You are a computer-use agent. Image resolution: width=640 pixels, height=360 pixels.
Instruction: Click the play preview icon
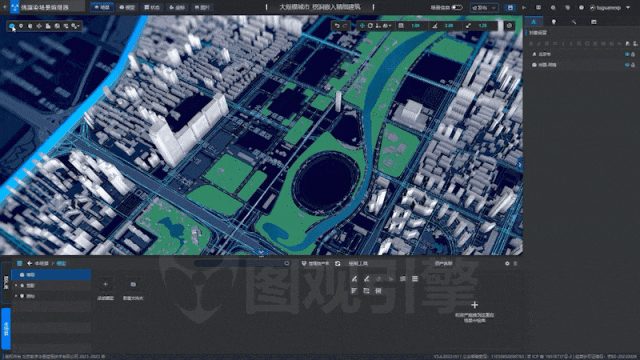click(x=524, y=7)
